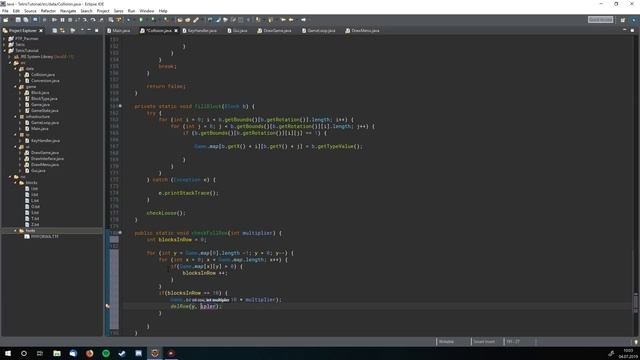This screenshot has height=360, width=640.
Task: Switch to the DrawGame.java editor tab
Action: [275, 31]
